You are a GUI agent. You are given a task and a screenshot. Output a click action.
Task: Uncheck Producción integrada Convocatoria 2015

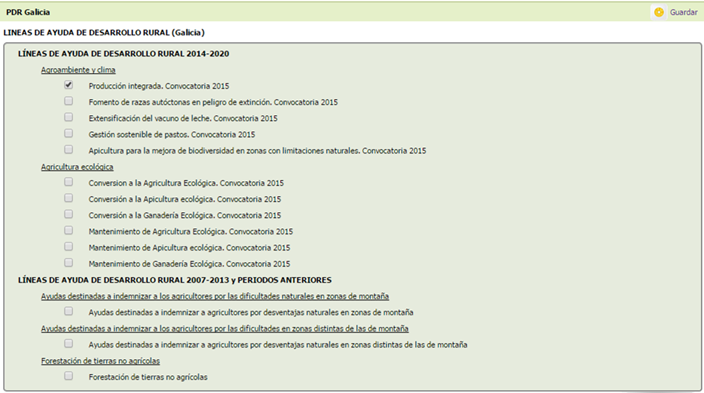coord(68,85)
